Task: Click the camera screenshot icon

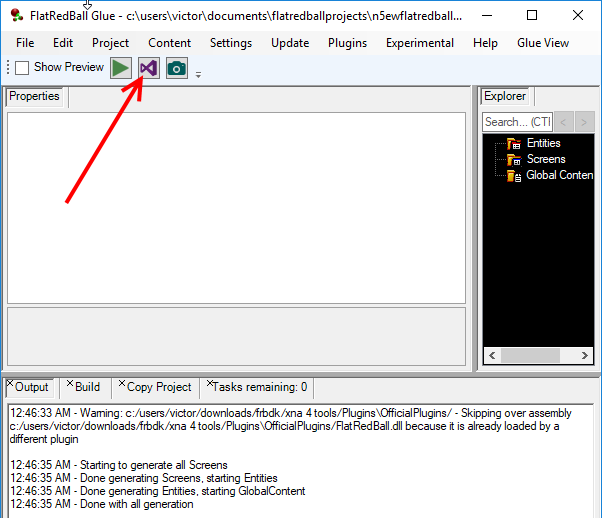Action: [177, 68]
